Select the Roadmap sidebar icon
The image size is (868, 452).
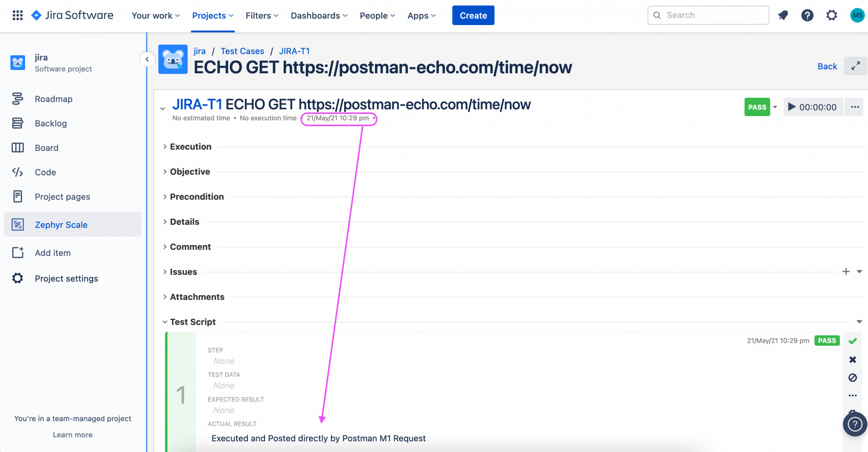pos(17,99)
